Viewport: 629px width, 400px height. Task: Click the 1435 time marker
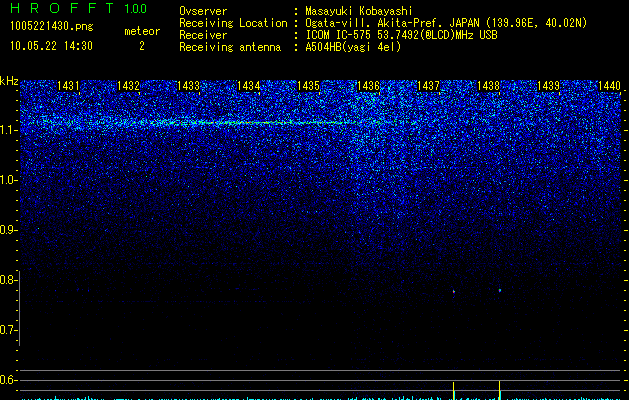pyautogui.click(x=308, y=86)
